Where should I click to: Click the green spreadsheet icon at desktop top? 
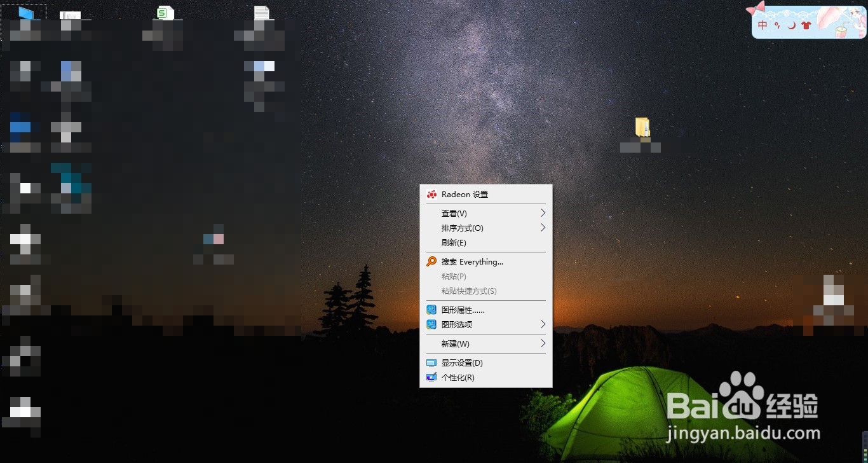coord(164,11)
